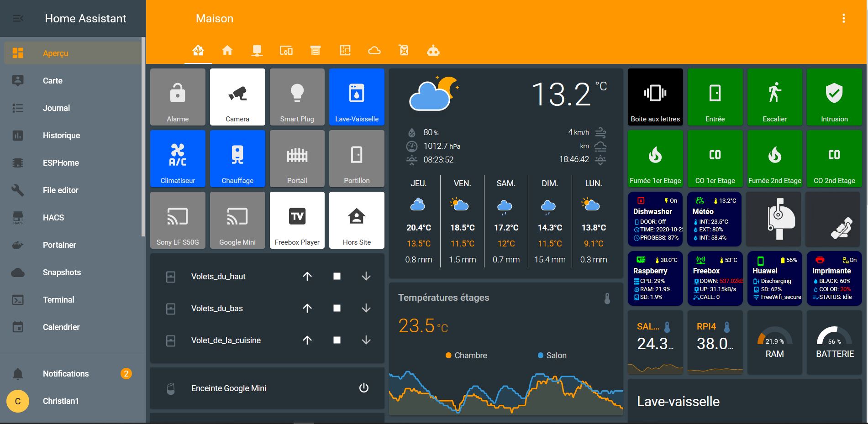The width and height of the screenshot is (868, 424).
Task: Open the three-dot overflow menu
Action: point(843,18)
